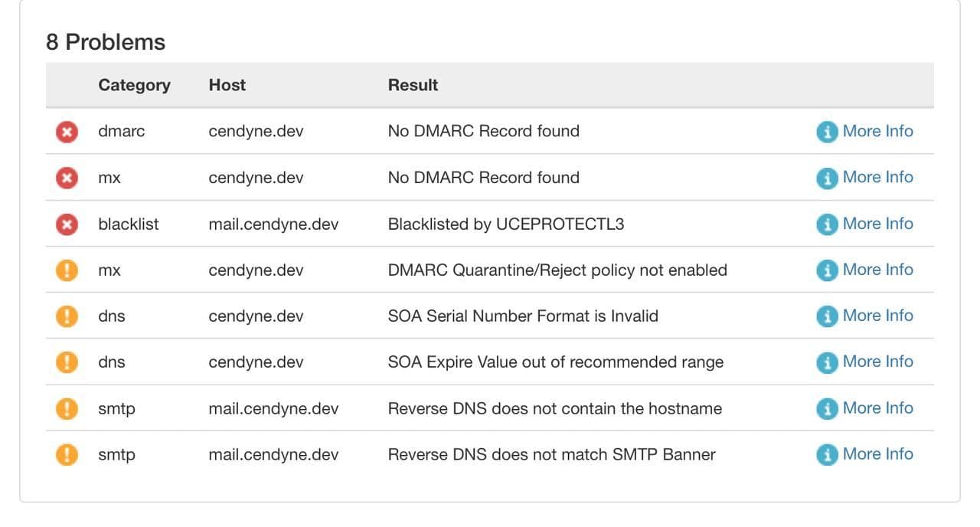Select text Reverse DNS does not contain the hostname
Viewport: 980px width, 527px height.
[x=555, y=408]
